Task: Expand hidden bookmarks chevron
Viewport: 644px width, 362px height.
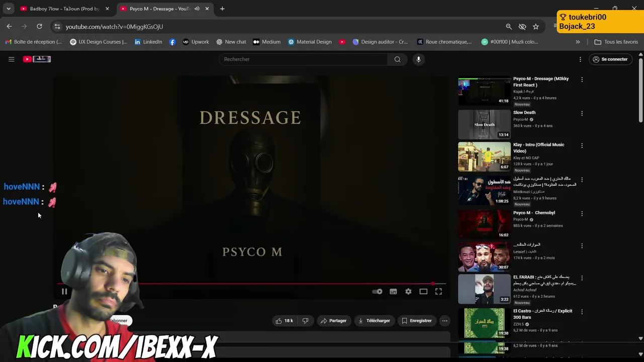Action: [578, 42]
